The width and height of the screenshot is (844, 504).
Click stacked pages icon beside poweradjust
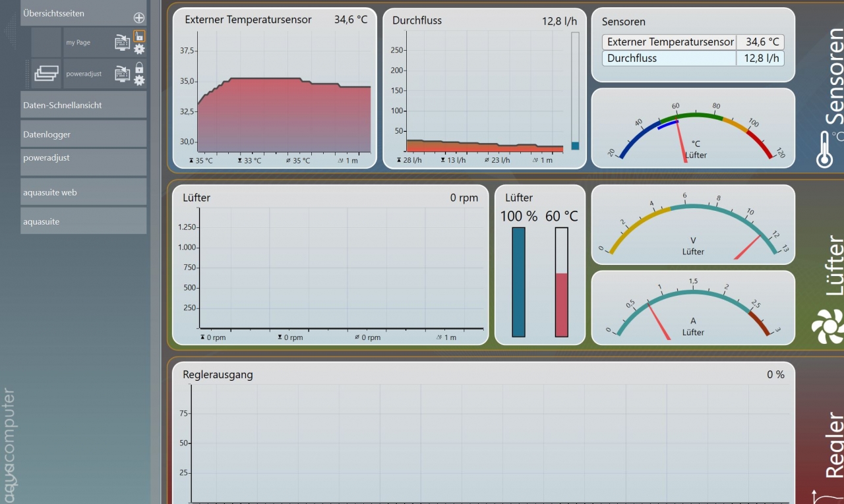click(x=46, y=74)
